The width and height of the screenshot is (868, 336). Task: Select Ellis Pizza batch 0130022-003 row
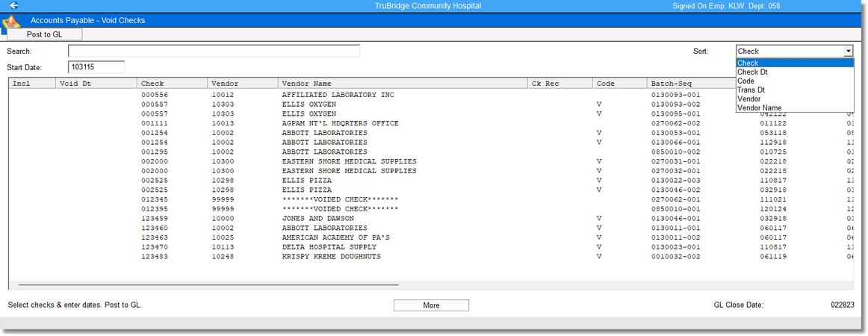point(432,181)
